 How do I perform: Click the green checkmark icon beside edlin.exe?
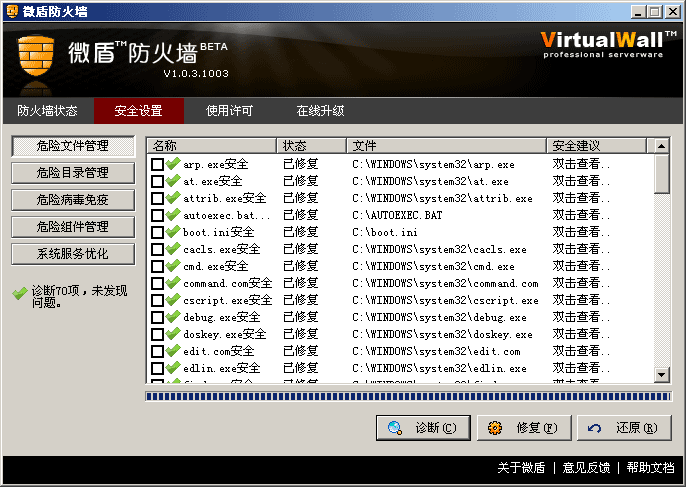(x=173, y=368)
